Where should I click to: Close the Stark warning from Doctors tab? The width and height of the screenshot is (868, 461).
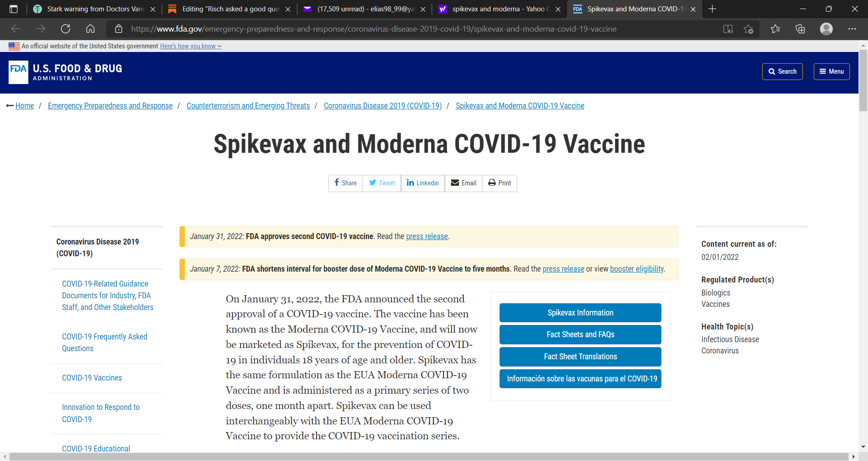pyautogui.click(x=153, y=9)
